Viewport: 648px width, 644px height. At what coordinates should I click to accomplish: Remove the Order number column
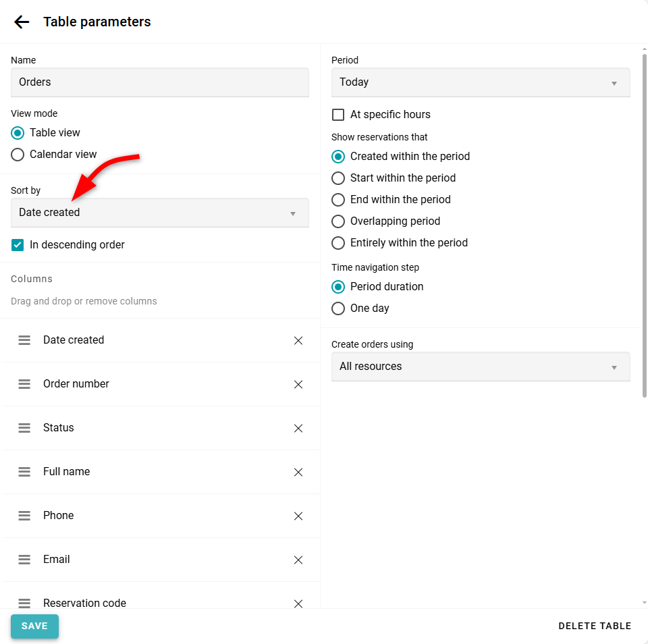pos(298,384)
